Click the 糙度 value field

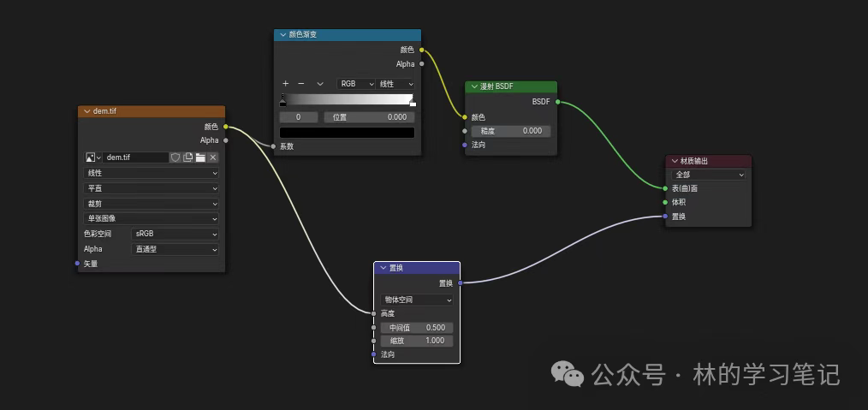click(x=510, y=131)
